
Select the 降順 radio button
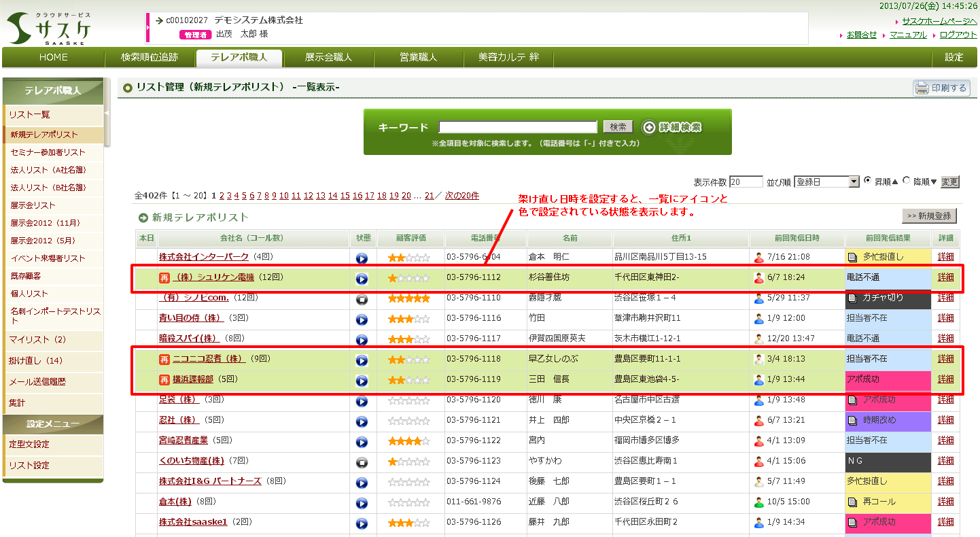907,181
